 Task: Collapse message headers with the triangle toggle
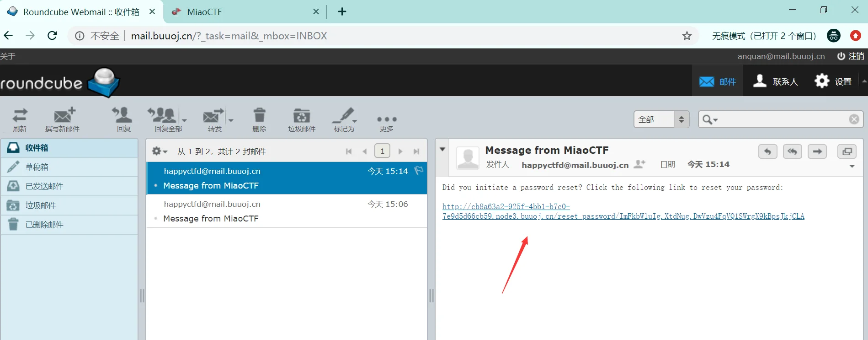click(x=442, y=149)
